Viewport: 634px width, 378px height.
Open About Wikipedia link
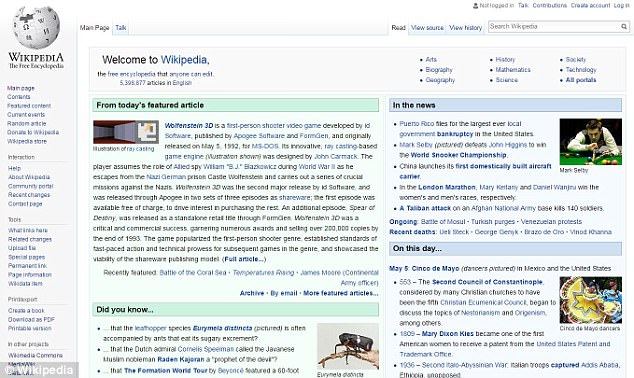29,177
